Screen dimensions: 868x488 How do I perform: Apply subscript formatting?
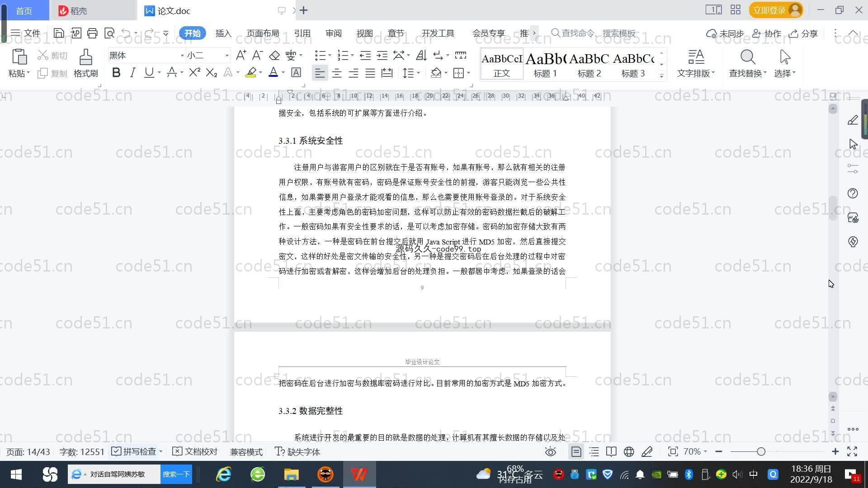212,72
